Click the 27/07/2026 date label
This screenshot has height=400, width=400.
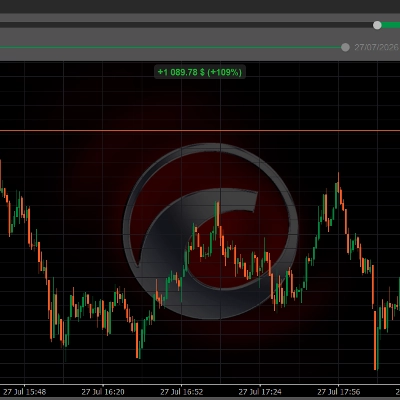click(x=377, y=47)
